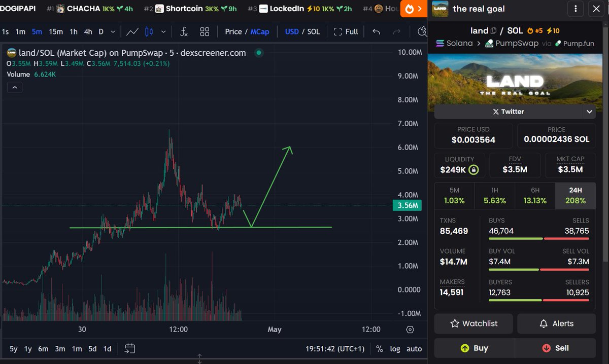Screen dimensions: 609x364
Task: Select the 5M stats period tab
Action: [454, 196]
